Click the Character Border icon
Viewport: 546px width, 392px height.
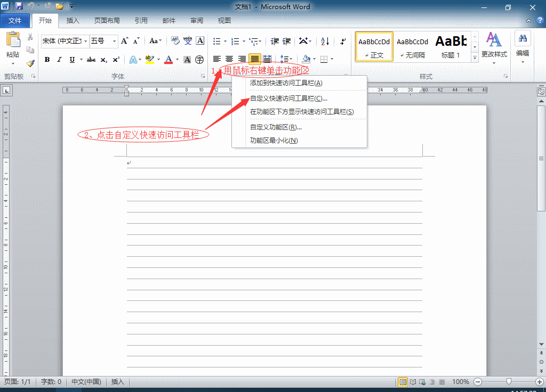point(200,41)
